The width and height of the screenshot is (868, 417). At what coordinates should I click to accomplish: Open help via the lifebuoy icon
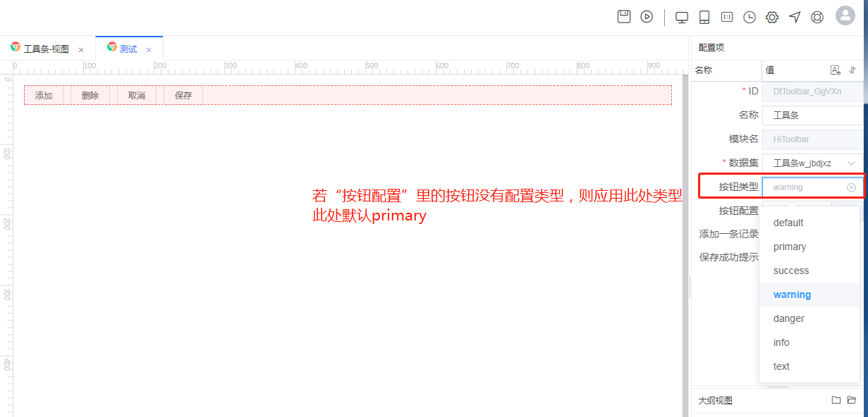[x=817, y=18]
